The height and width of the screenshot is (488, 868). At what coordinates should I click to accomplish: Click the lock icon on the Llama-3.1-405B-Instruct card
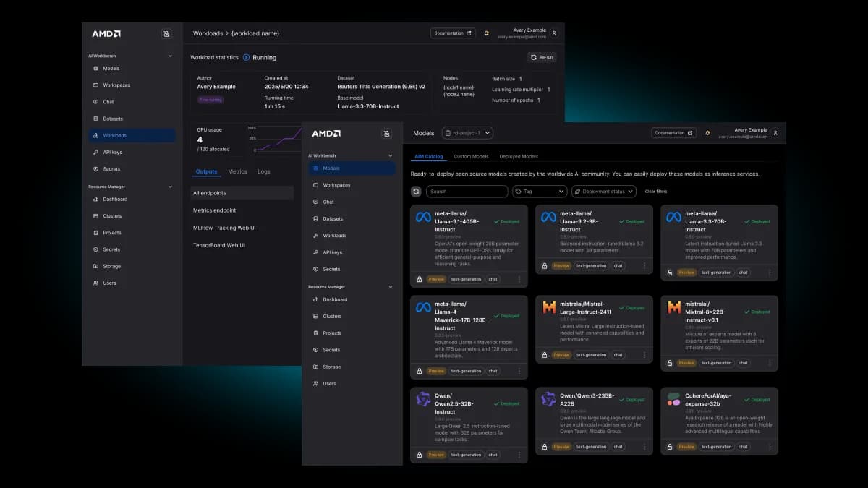[x=420, y=279]
